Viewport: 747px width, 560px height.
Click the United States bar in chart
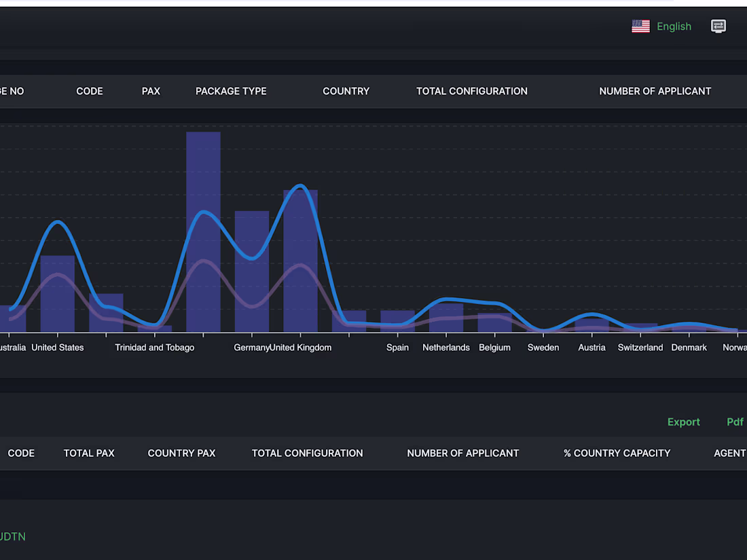[58, 294]
